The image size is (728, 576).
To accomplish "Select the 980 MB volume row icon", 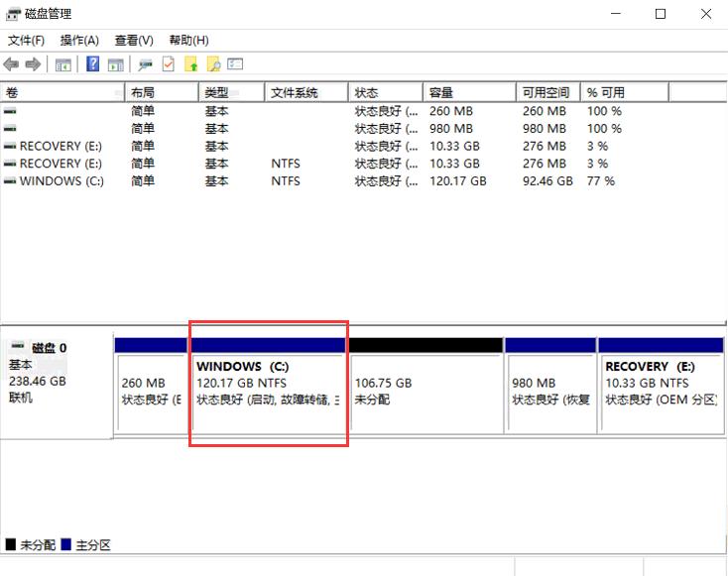I will [x=10, y=129].
